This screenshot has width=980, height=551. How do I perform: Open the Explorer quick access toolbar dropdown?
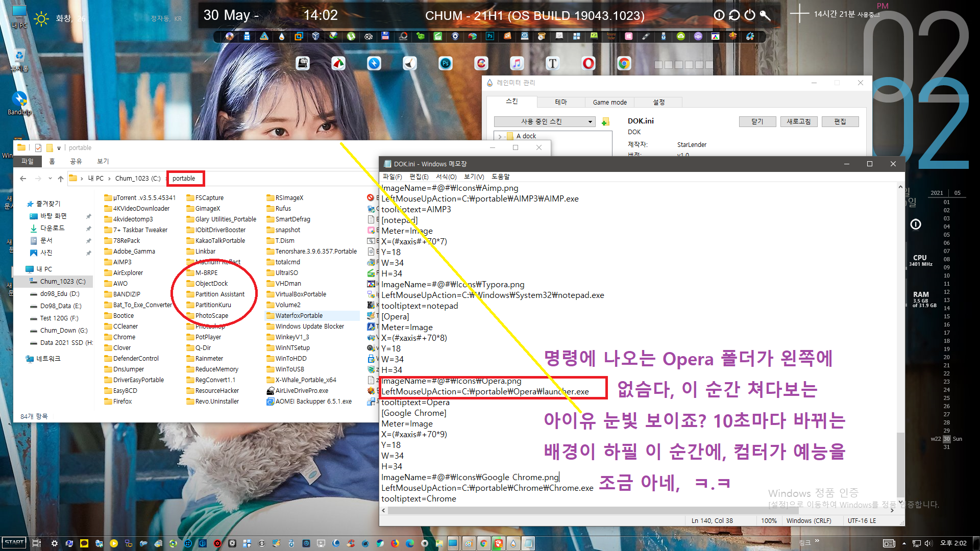point(59,148)
